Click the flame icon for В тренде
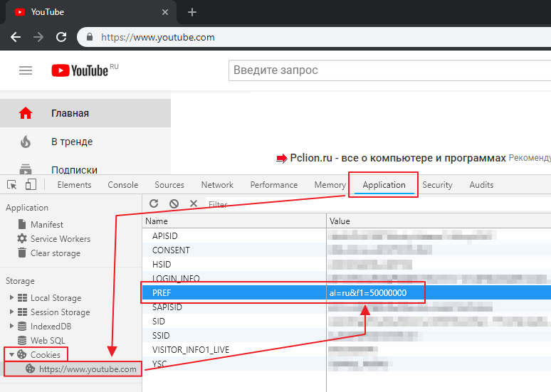The width and height of the screenshot is (551, 392). [26, 142]
